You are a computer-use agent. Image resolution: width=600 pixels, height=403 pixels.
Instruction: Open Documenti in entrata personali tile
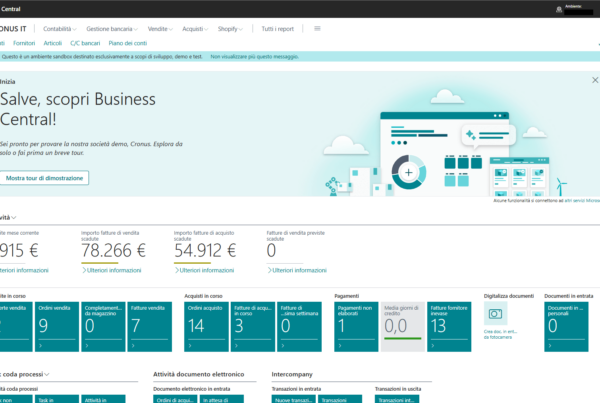[x=566, y=326]
